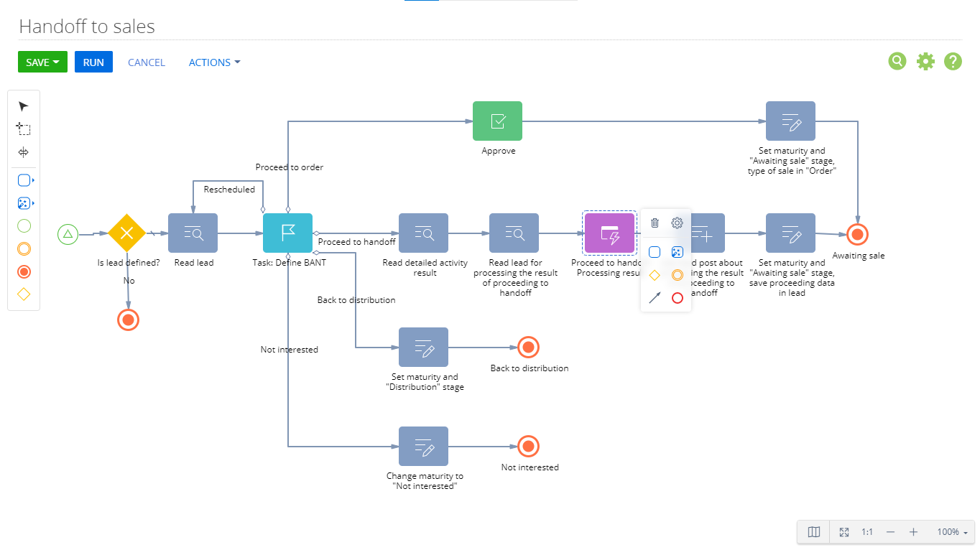Screen dimensions: 980x550
Task: Select the green Approve element on canvas
Action: click(497, 121)
